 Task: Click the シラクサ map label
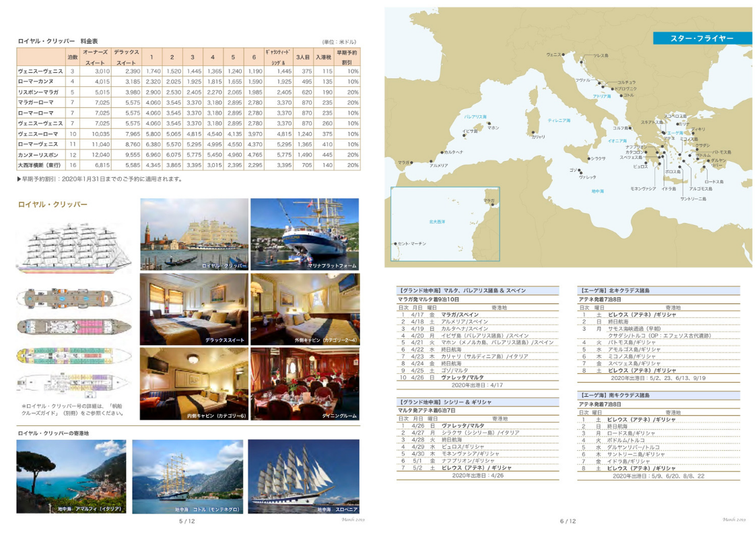(598, 159)
